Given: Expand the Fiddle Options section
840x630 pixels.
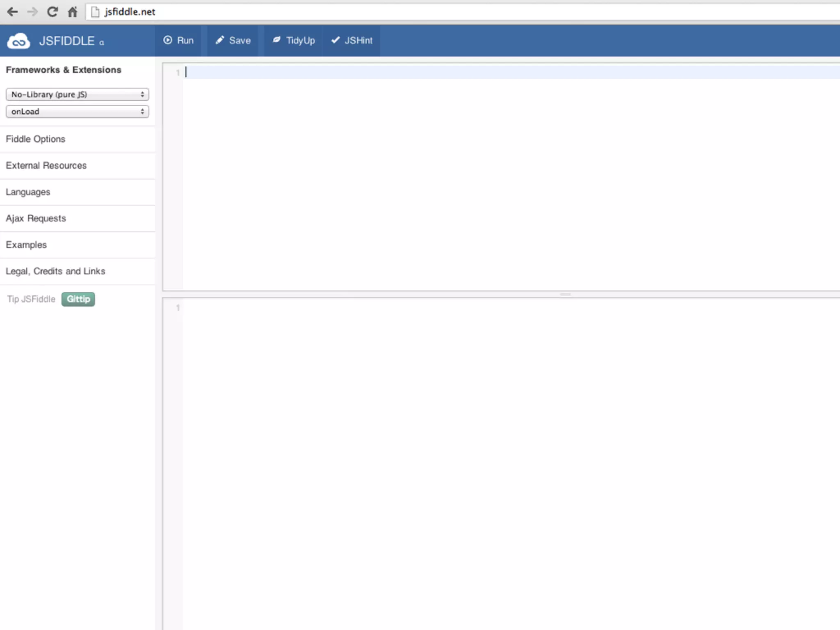Looking at the screenshot, I should pyautogui.click(x=78, y=139).
